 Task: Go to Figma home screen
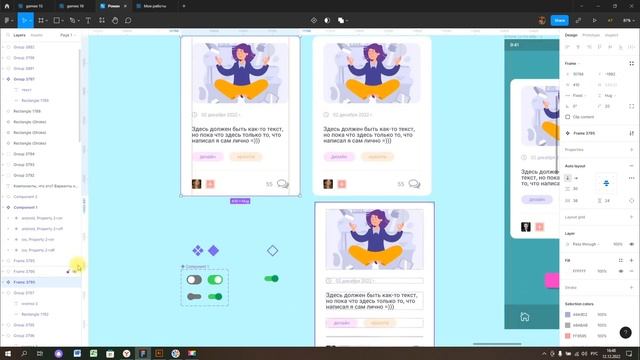pyautogui.click(x=7, y=6)
